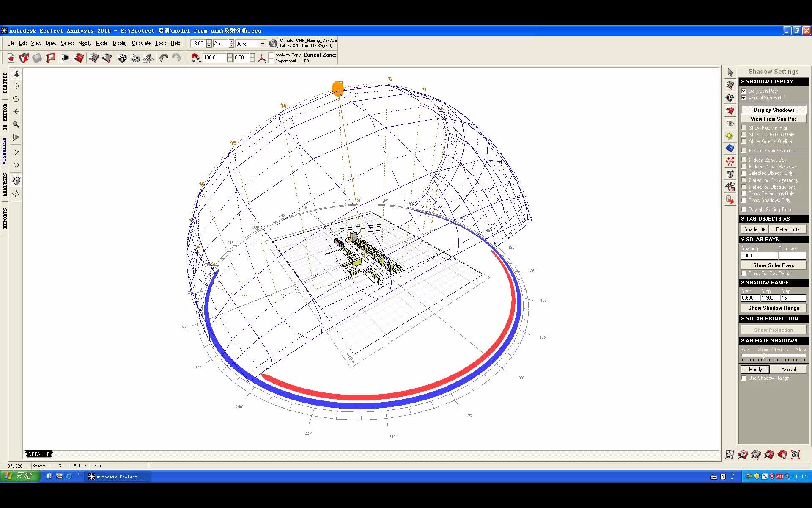812x508 pixels.
Task: Click the arrow selection panel icon
Action: pos(730,72)
